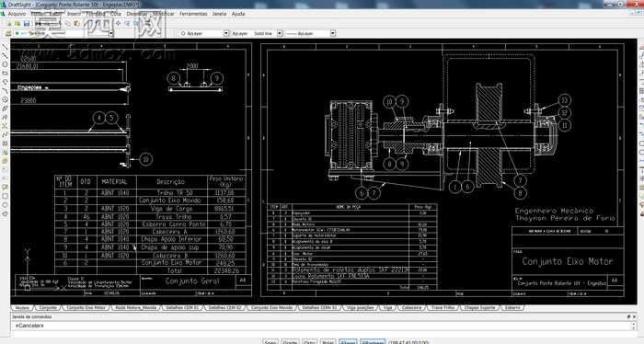This screenshot has height=344, width=644.
Task: Switch to the Detalhes CEM 02 tab
Action: pos(224,307)
